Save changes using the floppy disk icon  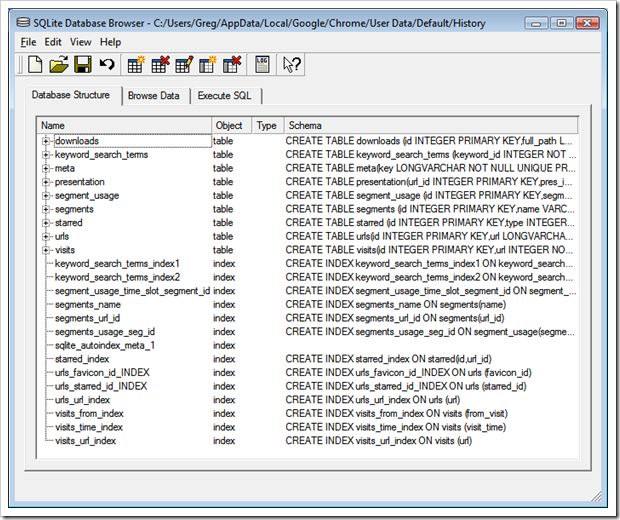(x=83, y=66)
